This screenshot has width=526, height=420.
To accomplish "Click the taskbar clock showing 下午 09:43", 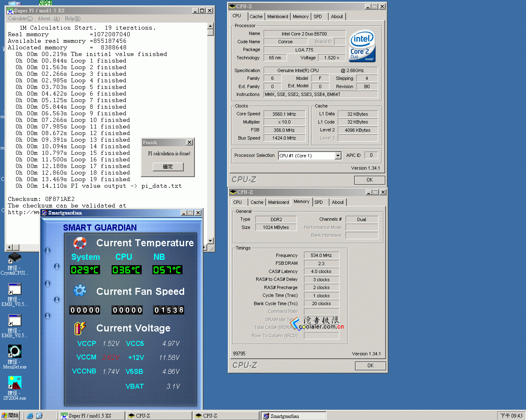I will tap(511, 416).
